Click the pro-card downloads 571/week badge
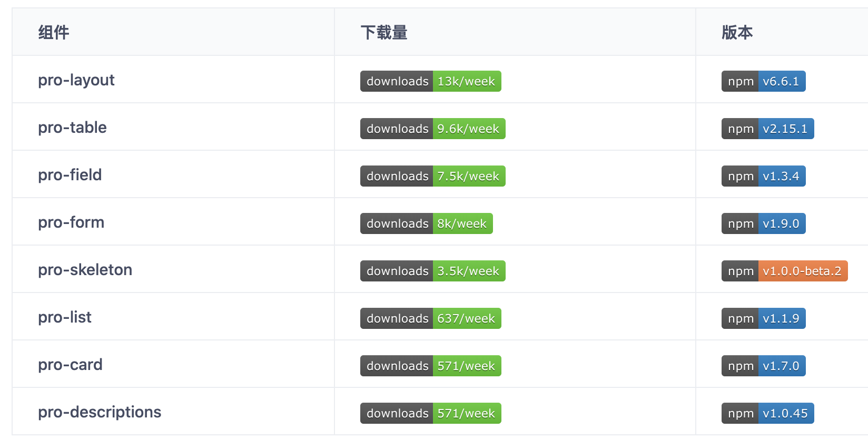 (430, 366)
